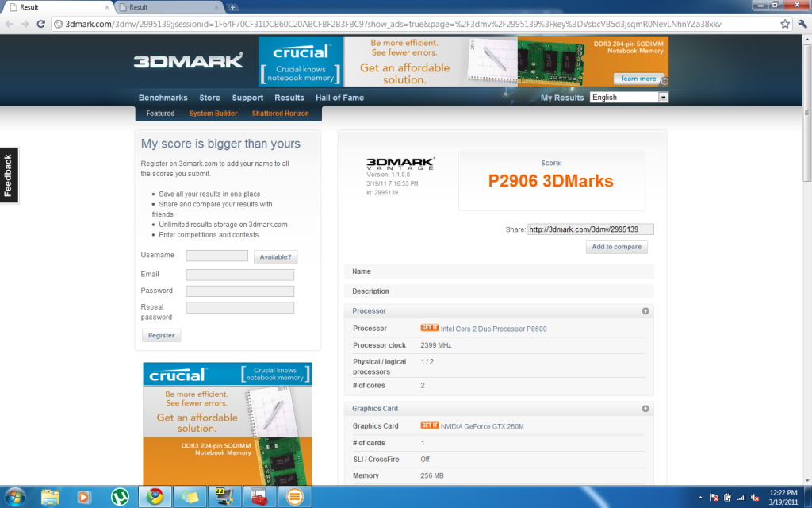Open the Shattered Horizon link
This screenshot has height=508, width=812.
pos(280,113)
